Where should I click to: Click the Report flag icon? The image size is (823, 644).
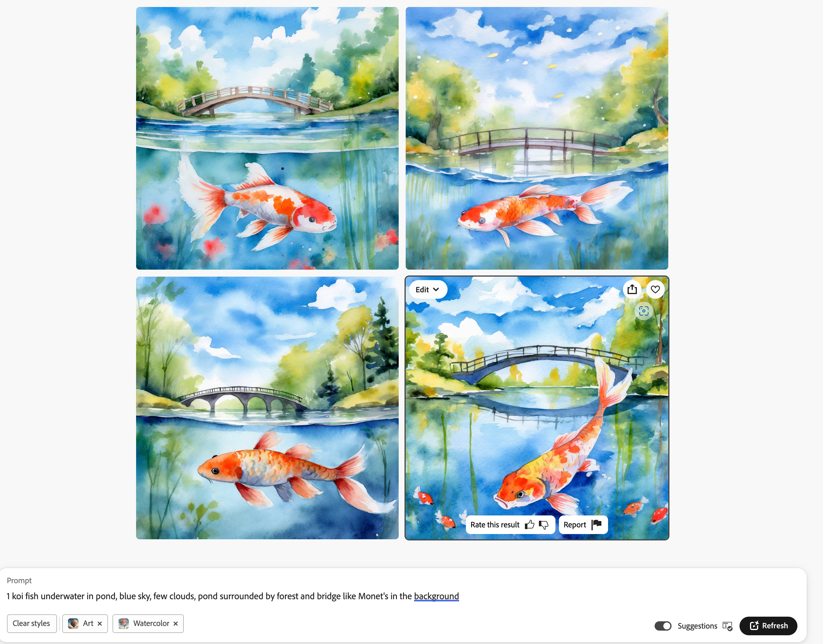coord(596,524)
